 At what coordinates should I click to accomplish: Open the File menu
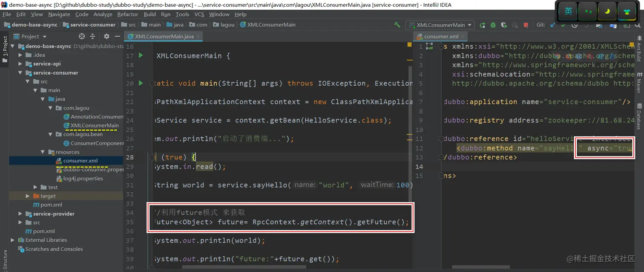7,14
